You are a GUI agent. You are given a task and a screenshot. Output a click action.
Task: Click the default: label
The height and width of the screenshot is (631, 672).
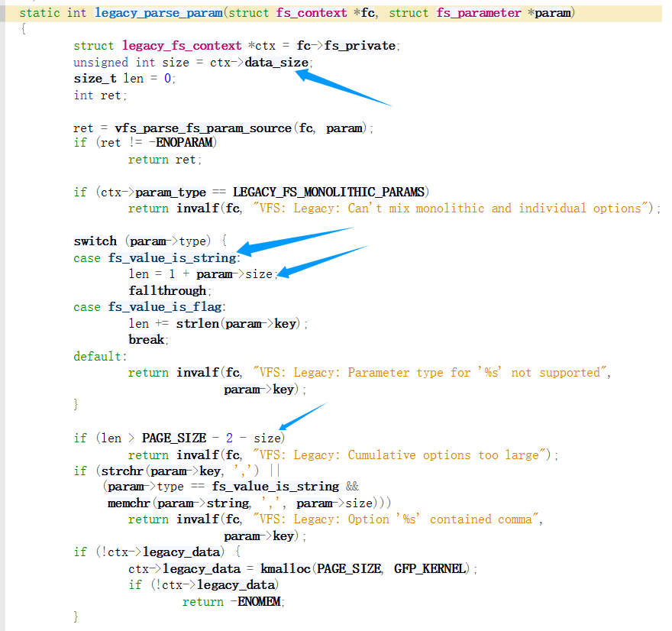coord(100,357)
